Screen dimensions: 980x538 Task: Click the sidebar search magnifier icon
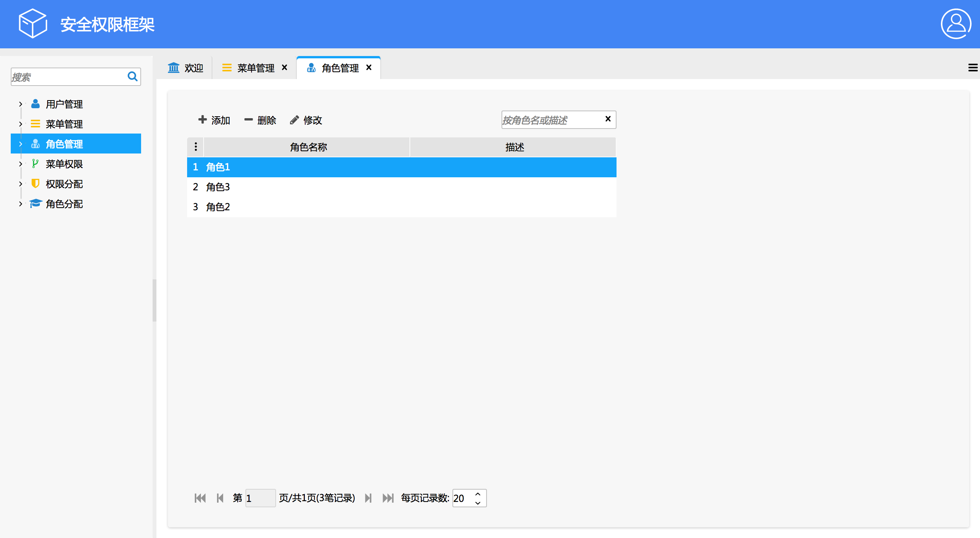click(133, 76)
